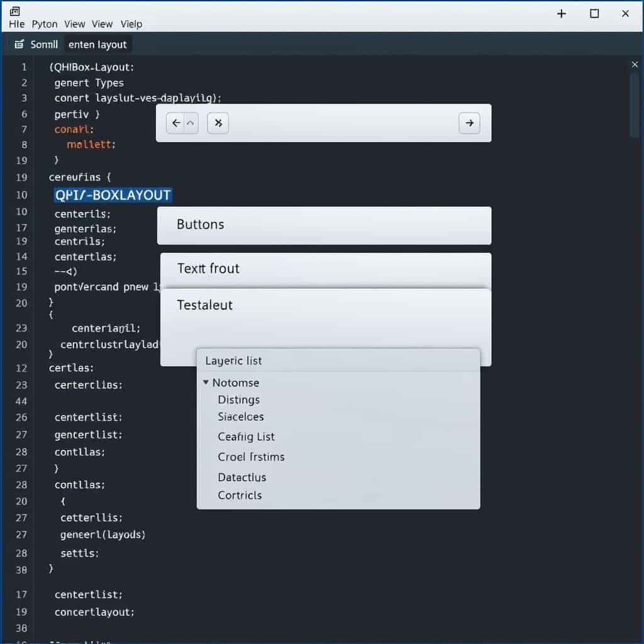Click the line genert Types
This screenshot has height=644, width=644.
[89, 82]
